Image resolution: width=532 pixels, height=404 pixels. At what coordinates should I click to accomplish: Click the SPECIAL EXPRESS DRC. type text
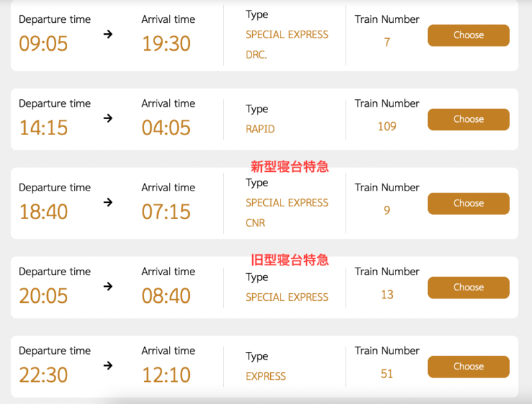[x=287, y=44]
